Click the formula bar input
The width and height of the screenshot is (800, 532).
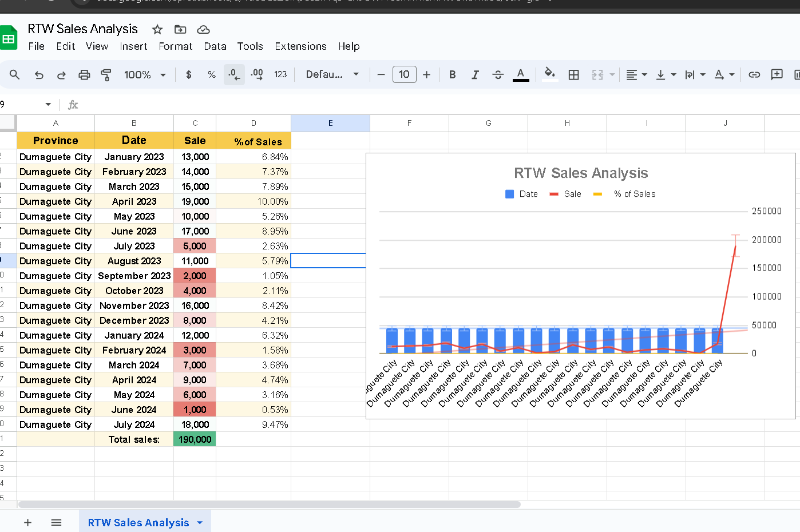point(439,104)
